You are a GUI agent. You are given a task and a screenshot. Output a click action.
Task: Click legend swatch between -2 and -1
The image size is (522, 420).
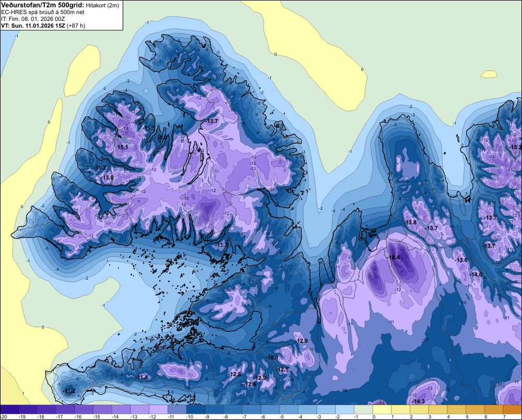coord(345,410)
